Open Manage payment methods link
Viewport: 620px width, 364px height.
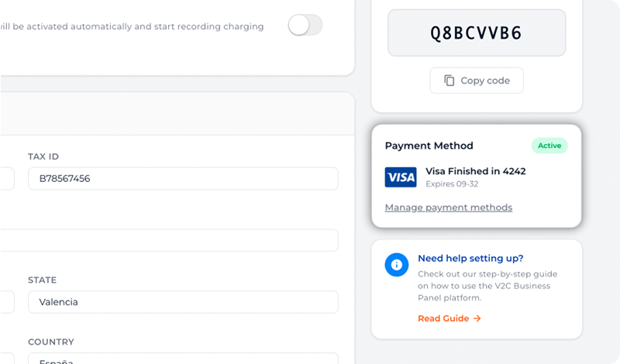(x=448, y=208)
